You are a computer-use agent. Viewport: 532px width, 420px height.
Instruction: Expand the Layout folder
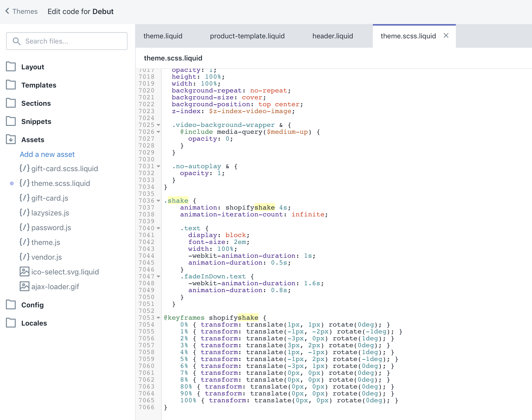(32, 67)
